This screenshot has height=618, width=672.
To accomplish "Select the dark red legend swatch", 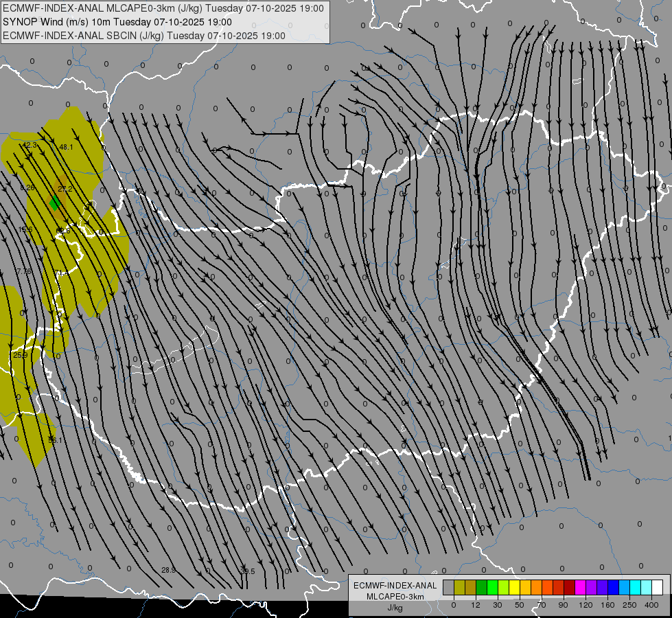I will point(569,587).
